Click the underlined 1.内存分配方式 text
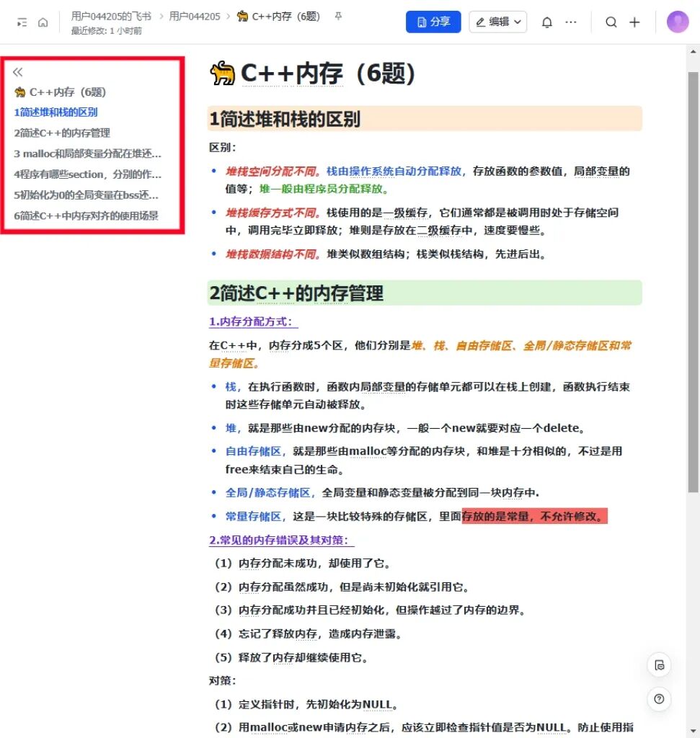 click(x=253, y=321)
